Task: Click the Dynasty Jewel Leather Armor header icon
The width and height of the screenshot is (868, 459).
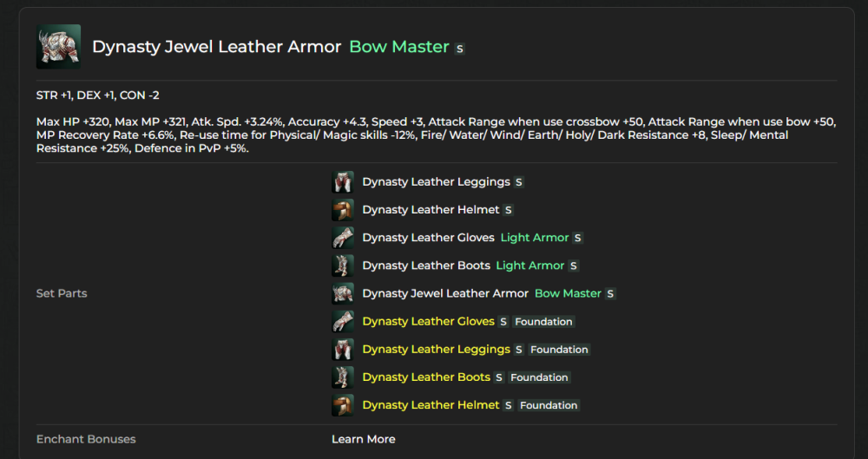Action: pos(58,47)
